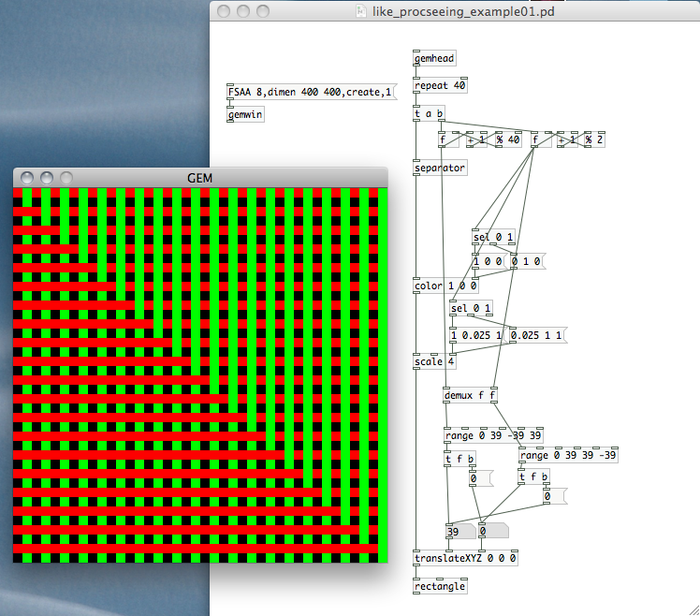Click the GEM window title bar
This screenshot has width=700, height=616.
point(200,178)
